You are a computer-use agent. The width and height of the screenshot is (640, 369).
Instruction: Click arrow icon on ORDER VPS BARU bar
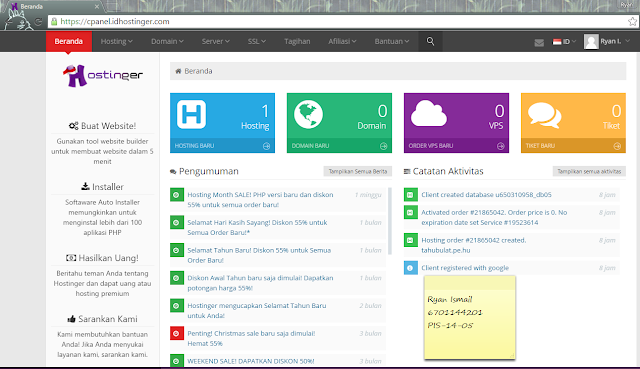coord(500,146)
